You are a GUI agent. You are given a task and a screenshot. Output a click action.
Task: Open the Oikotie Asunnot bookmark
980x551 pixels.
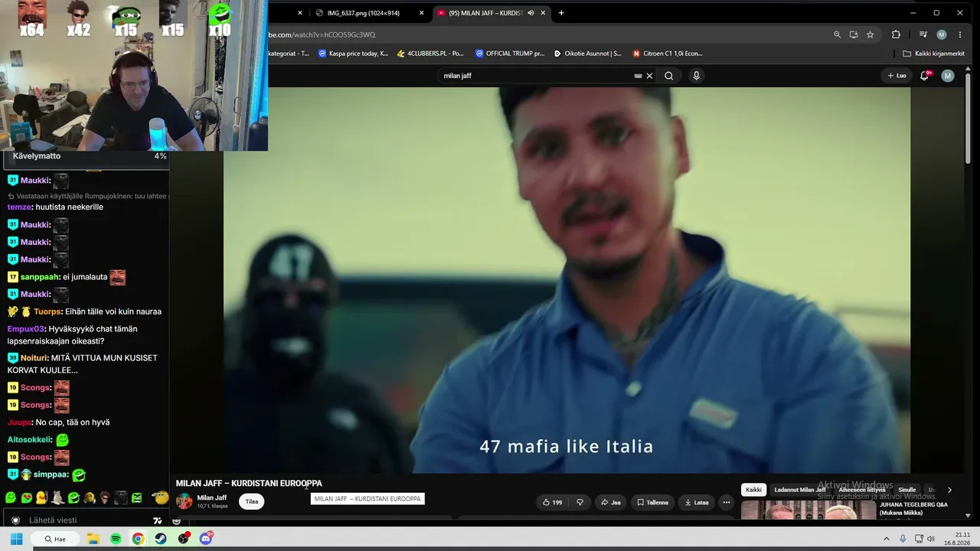click(x=587, y=54)
